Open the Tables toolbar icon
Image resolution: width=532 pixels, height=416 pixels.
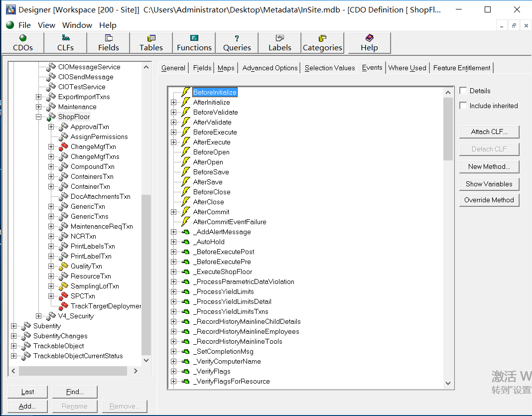pyautogui.click(x=151, y=43)
